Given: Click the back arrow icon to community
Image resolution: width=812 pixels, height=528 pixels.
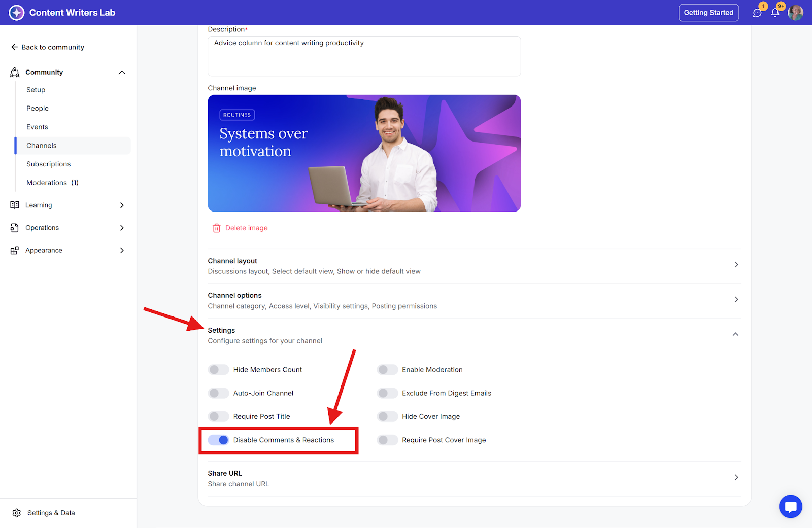Looking at the screenshot, I should pyautogui.click(x=14, y=47).
